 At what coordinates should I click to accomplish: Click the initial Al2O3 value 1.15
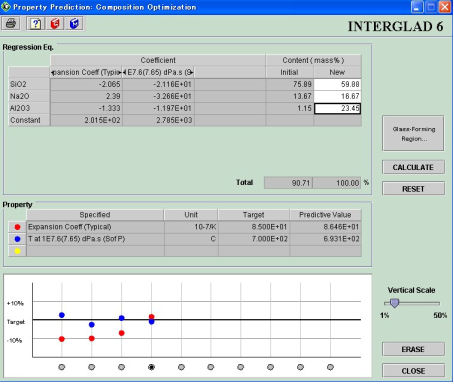click(290, 108)
